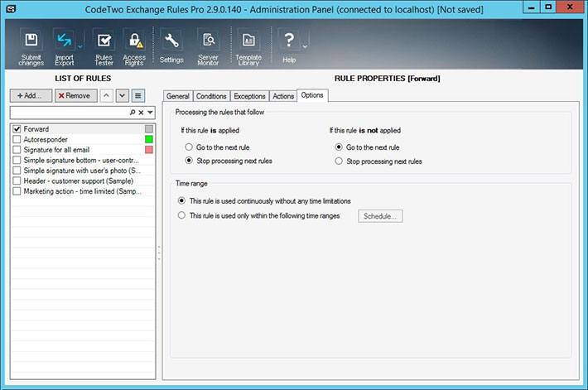This screenshot has width=588, height=390.
Task: Open the search filter dropdown arrow
Action: [x=150, y=112]
